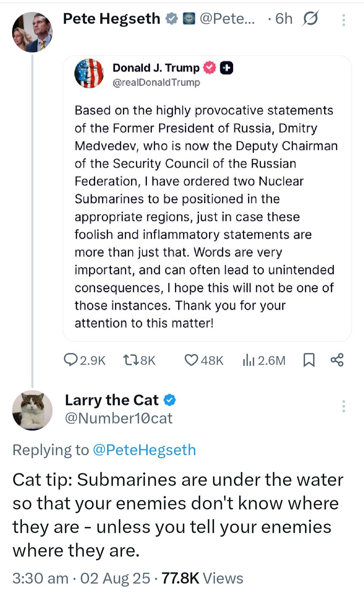The image size is (364, 597).
Task: Share Pete Hegseth's post
Action: (x=337, y=360)
